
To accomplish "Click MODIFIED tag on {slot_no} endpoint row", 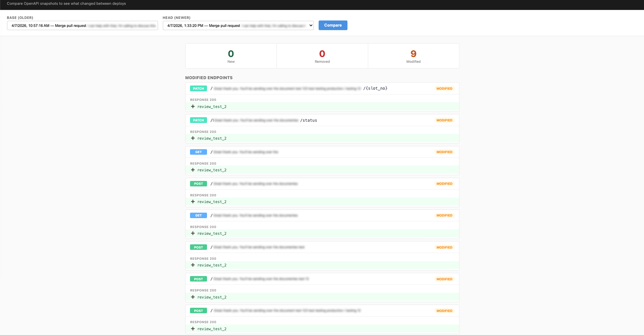I will point(444,89).
